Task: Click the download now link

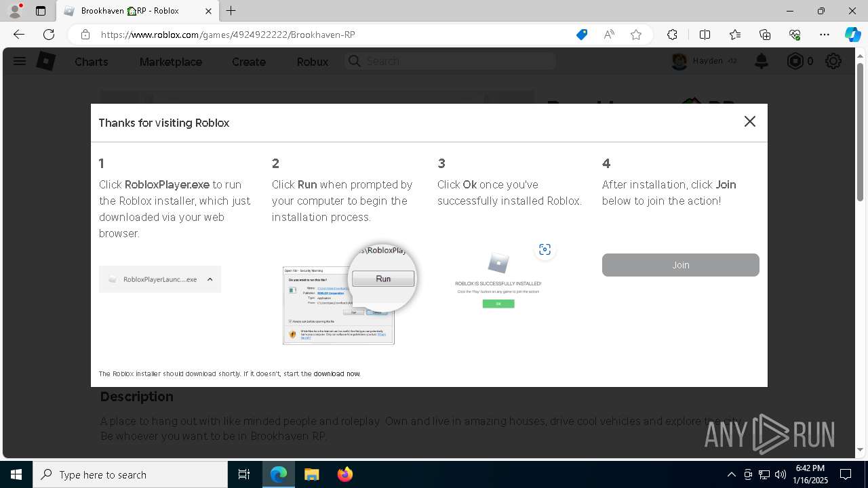Action: point(336,373)
